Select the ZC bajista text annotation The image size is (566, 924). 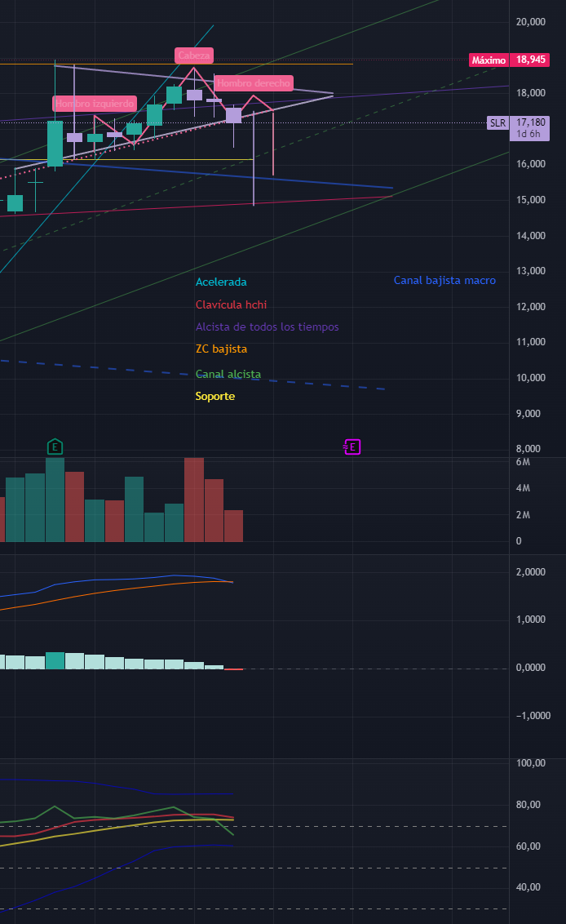221,349
